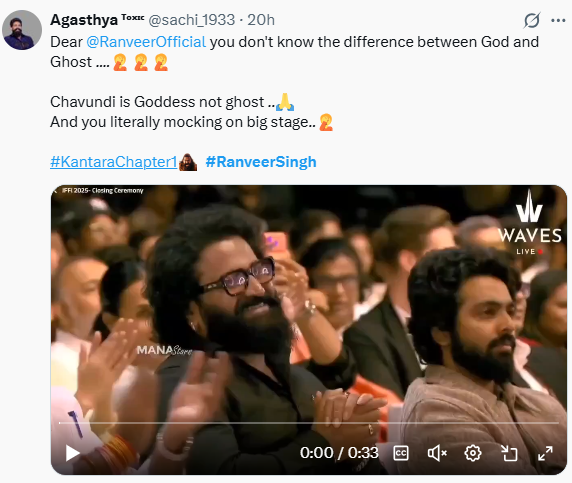Seek along the video progress bar
This screenshot has width=572, height=483.
tap(309, 423)
